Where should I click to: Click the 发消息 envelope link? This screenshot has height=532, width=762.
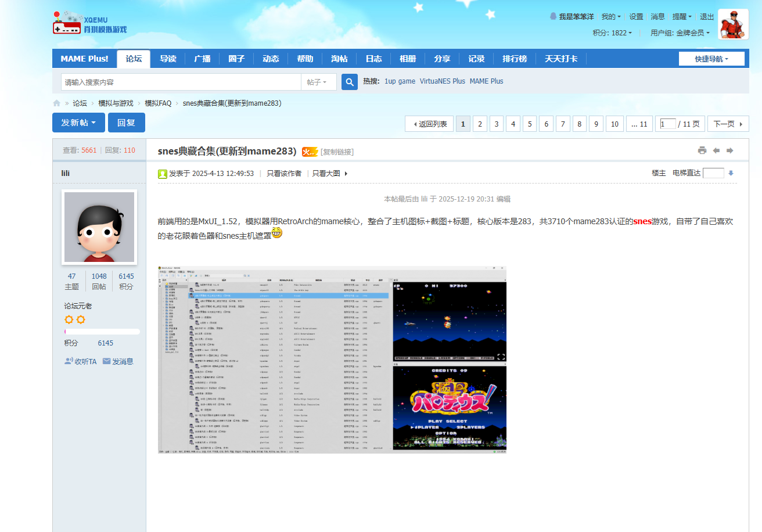pos(118,361)
